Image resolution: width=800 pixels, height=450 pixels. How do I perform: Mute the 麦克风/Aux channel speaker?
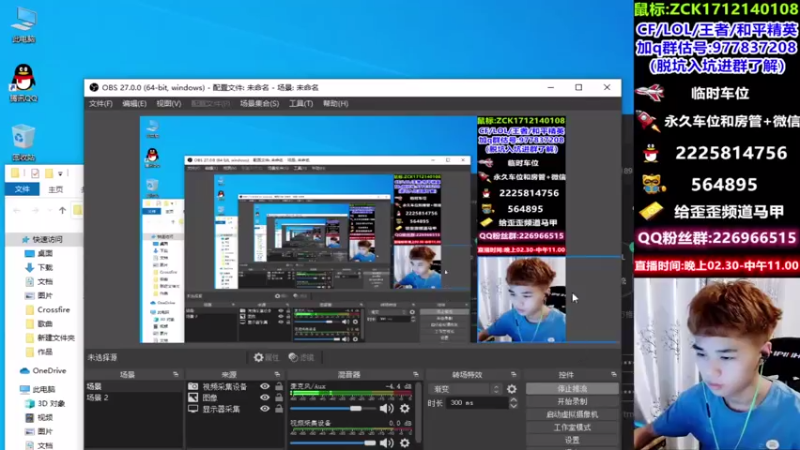(x=386, y=409)
